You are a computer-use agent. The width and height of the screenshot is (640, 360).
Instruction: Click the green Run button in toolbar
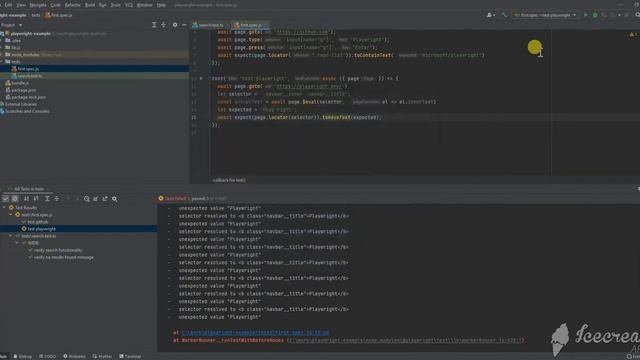[585, 15]
